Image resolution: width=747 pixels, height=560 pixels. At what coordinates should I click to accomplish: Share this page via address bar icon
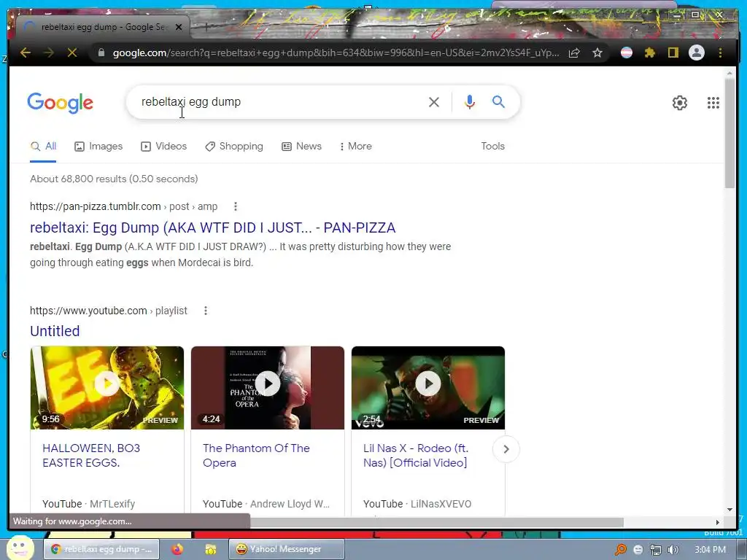(x=575, y=52)
